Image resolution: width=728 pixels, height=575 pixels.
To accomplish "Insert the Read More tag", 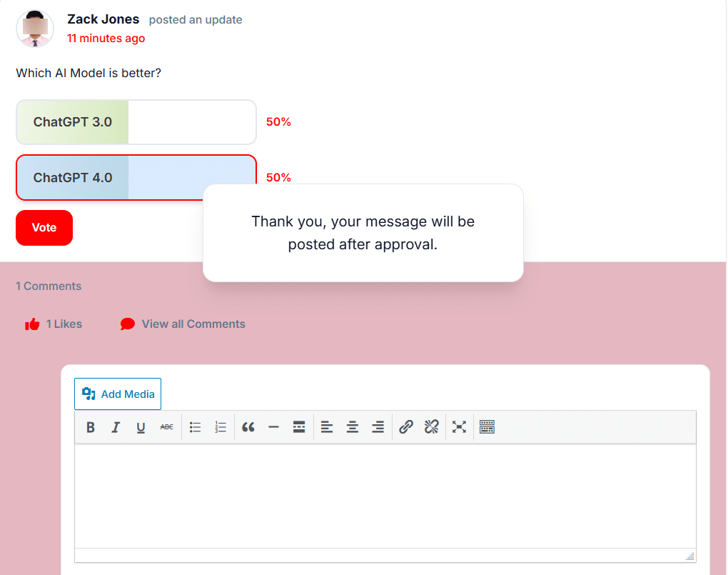I will (x=299, y=426).
